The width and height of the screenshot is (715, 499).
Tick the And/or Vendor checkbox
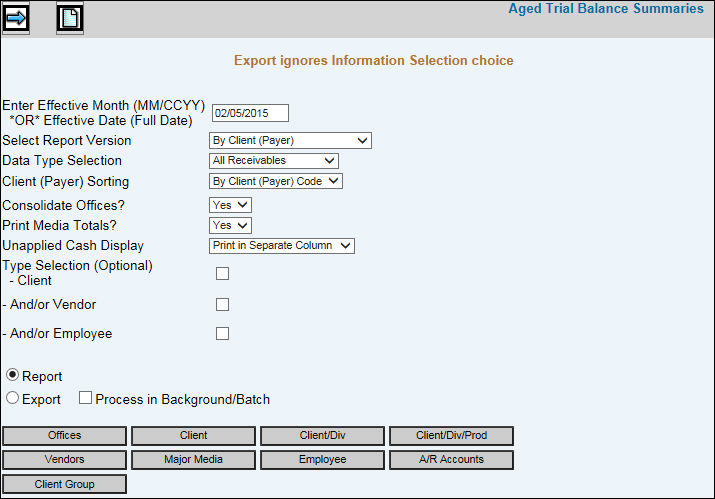pyautogui.click(x=223, y=304)
